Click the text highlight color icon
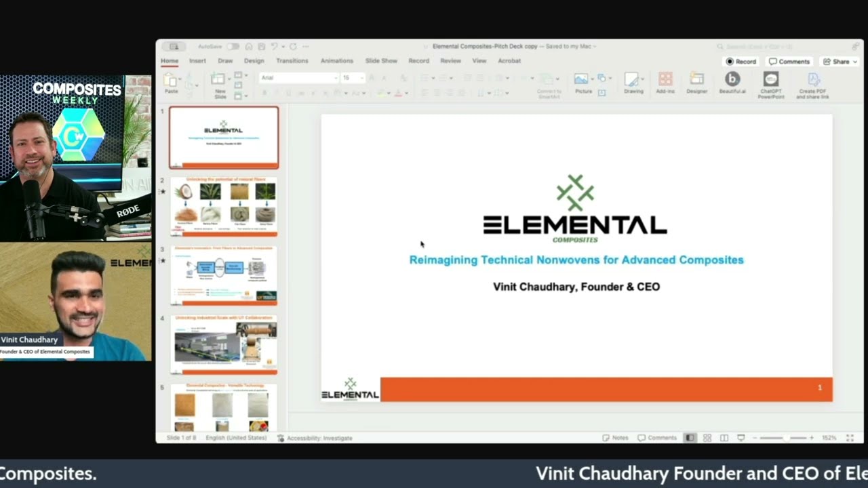The height and width of the screenshot is (488, 868). point(381,93)
